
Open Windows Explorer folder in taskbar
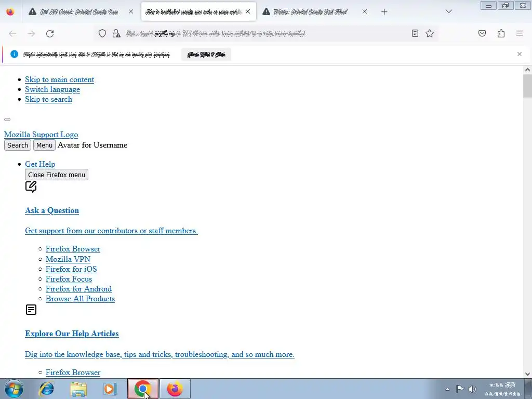tap(78, 389)
